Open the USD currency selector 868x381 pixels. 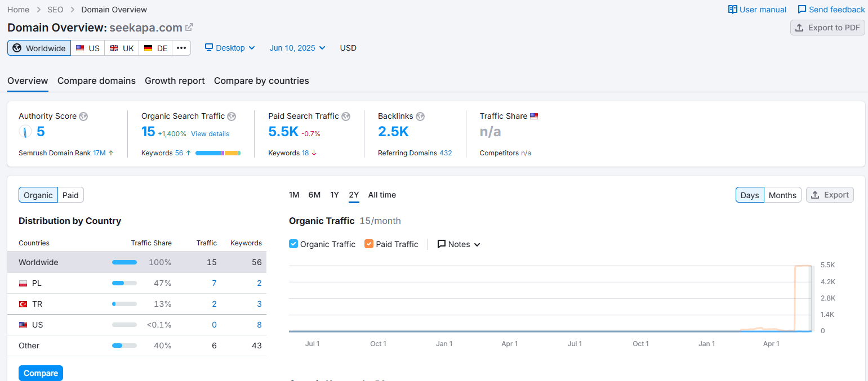click(348, 48)
